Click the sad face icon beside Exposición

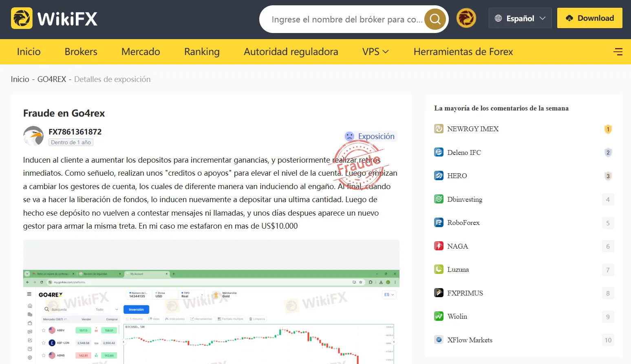(x=349, y=136)
